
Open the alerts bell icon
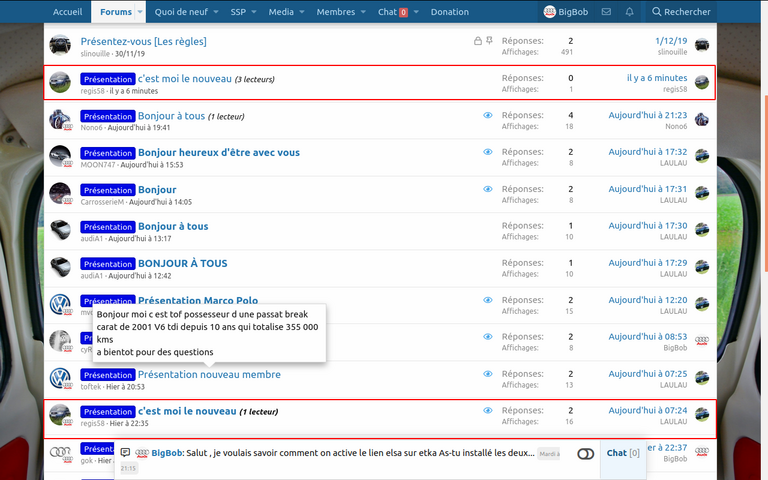pos(629,12)
